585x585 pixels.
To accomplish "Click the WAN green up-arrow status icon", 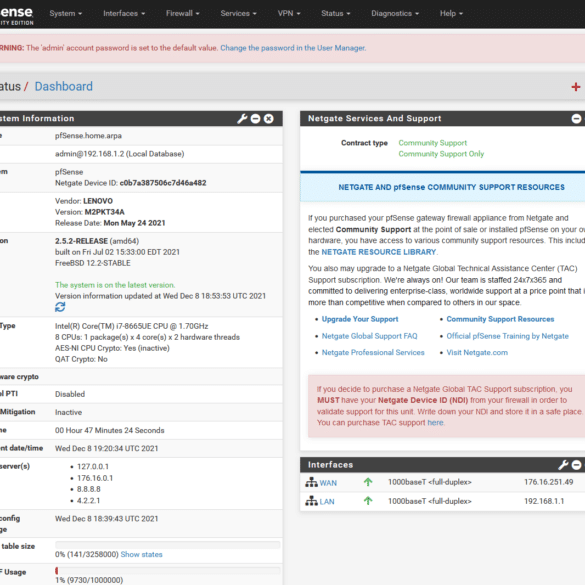I will tap(368, 482).
